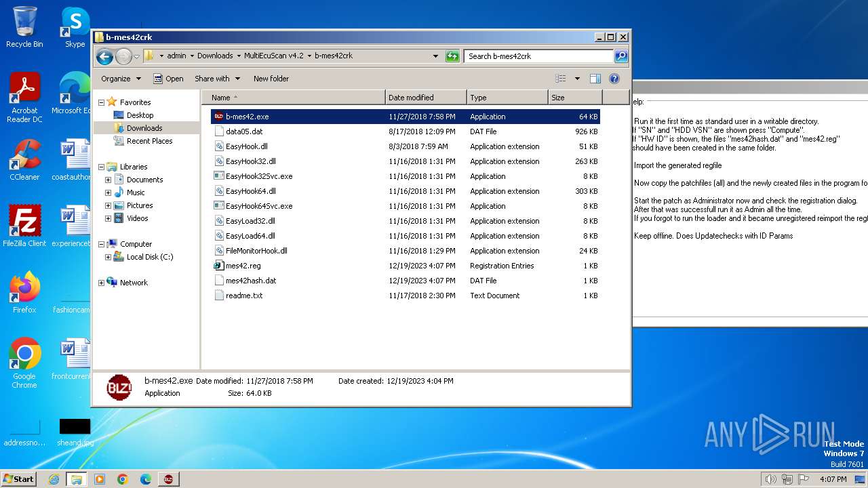
Task: Open Windows Media Player taskbar icon
Action: pos(100,479)
